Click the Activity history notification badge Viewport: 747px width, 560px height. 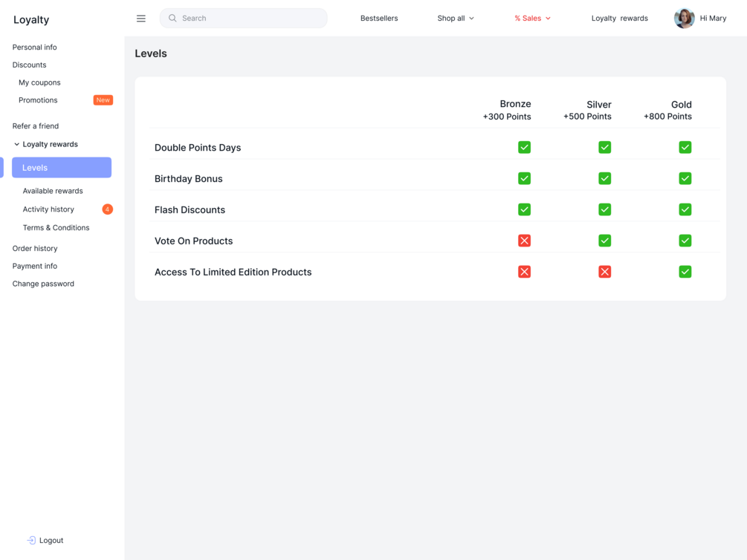[x=108, y=209]
